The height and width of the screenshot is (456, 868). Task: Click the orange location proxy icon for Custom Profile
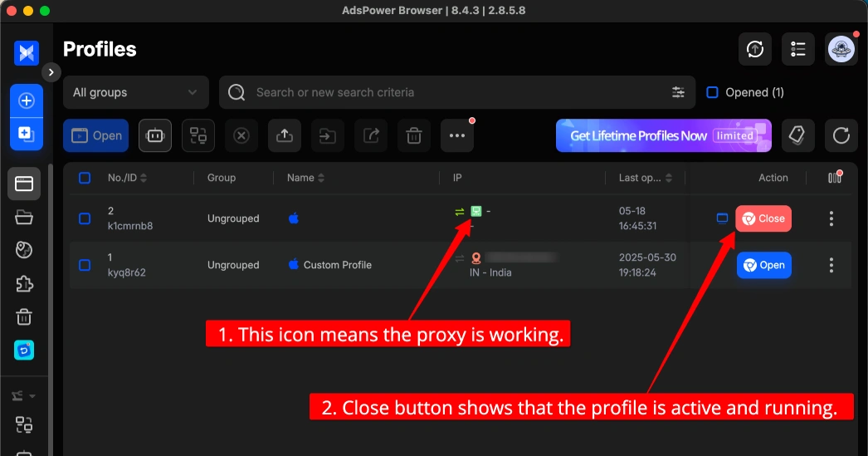(476, 257)
